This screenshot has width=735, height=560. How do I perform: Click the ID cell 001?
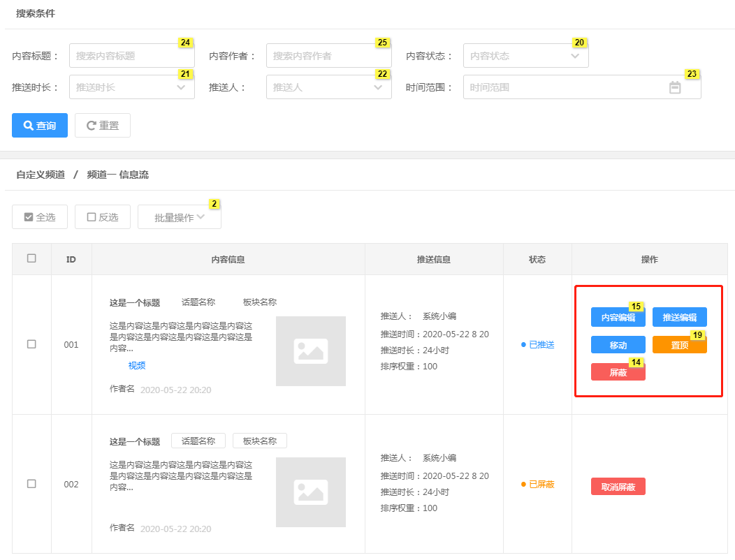pyautogui.click(x=71, y=344)
